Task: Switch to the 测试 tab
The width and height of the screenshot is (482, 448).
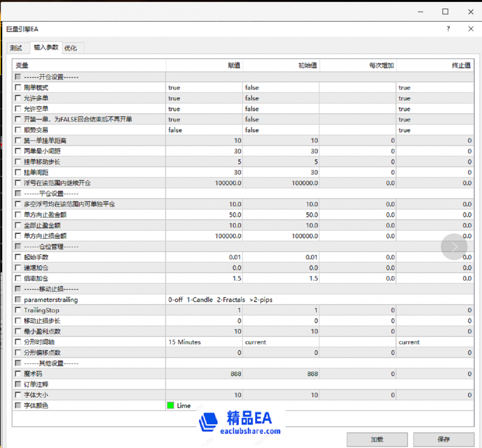Action: coord(17,48)
